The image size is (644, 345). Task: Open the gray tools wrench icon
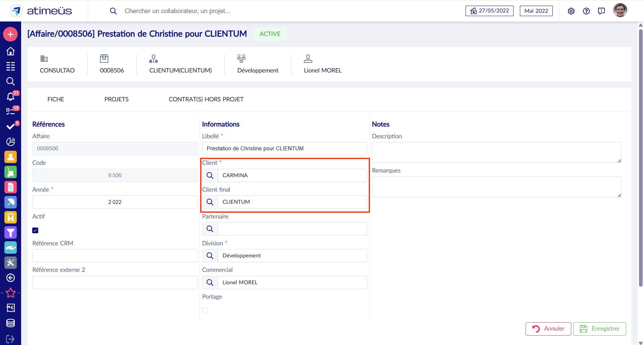[10, 262]
